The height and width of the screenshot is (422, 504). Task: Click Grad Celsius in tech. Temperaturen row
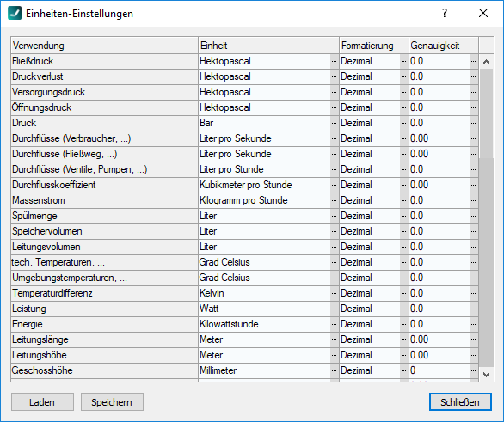(x=224, y=262)
